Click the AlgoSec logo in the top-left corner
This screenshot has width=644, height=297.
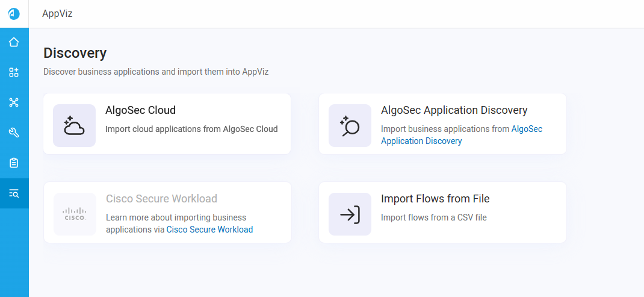[x=14, y=13]
